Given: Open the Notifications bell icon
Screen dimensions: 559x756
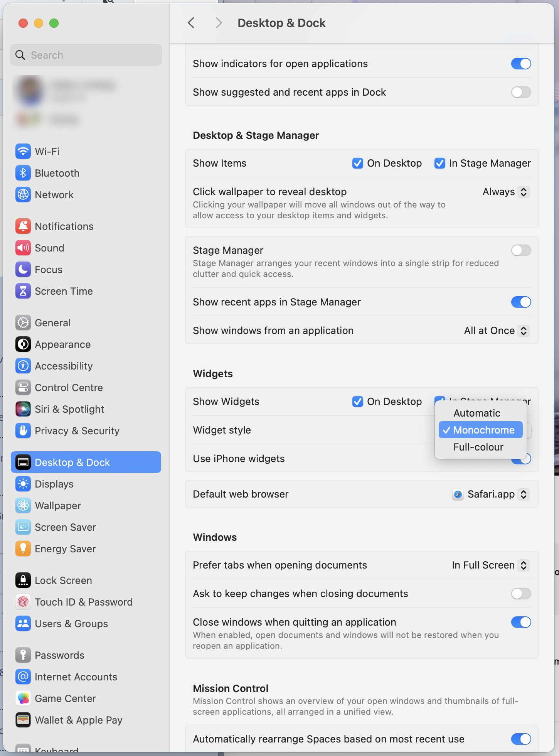Looking at the screenshot, I should (x=23, y=226).
